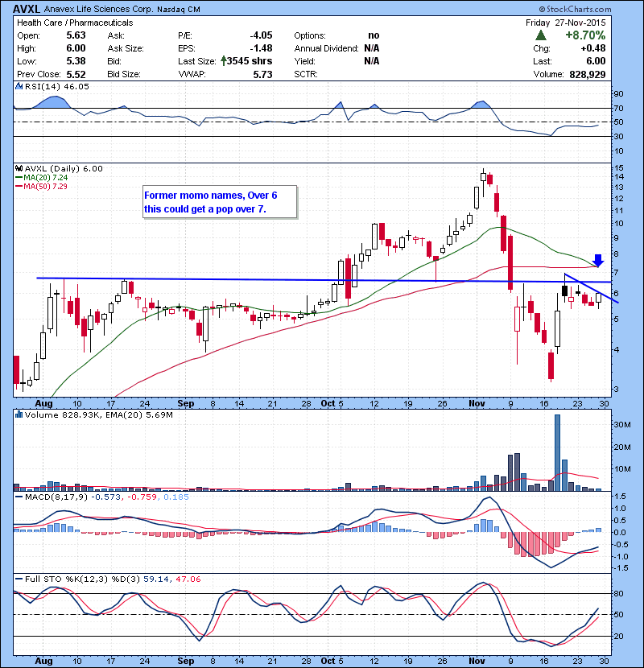
Task: Click the 80 label on the stochastic axis
Action: pyautogui.click(x=618, y=593)
